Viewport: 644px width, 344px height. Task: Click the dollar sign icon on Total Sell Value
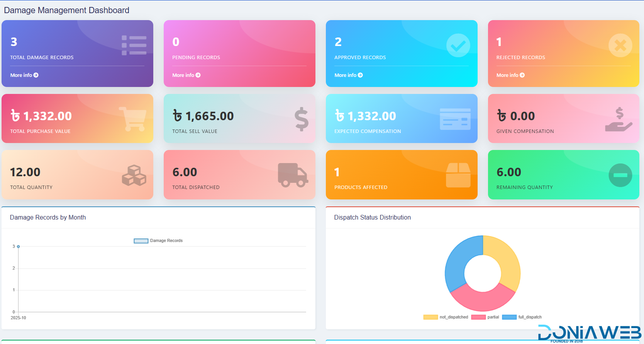(x=302, y=119)
